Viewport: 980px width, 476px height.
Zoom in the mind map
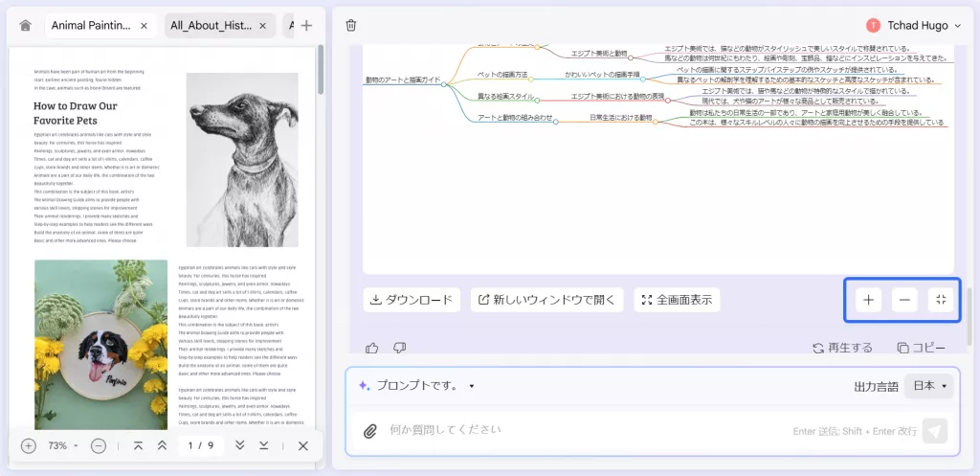(868, 300)
